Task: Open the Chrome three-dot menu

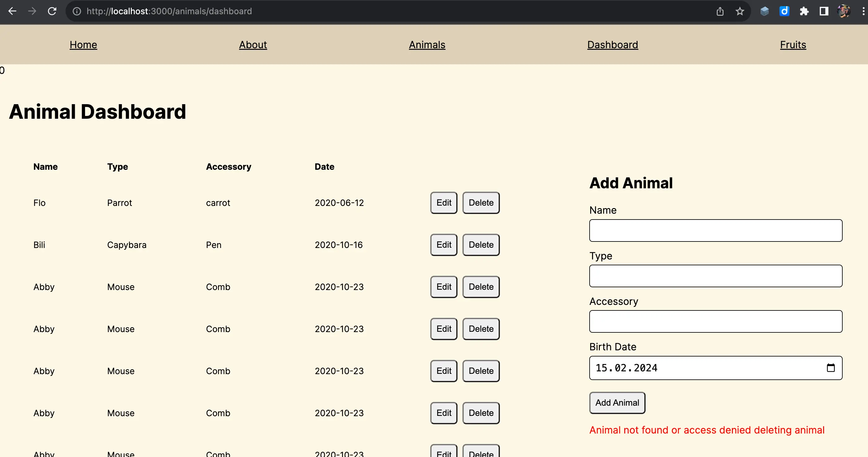Action: tap(863, 11)
